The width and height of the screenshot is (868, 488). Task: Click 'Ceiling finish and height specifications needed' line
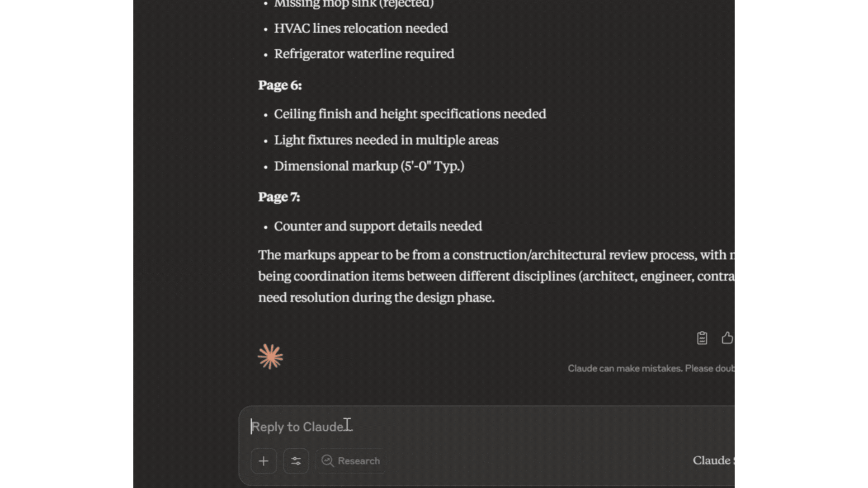point(410,114)
